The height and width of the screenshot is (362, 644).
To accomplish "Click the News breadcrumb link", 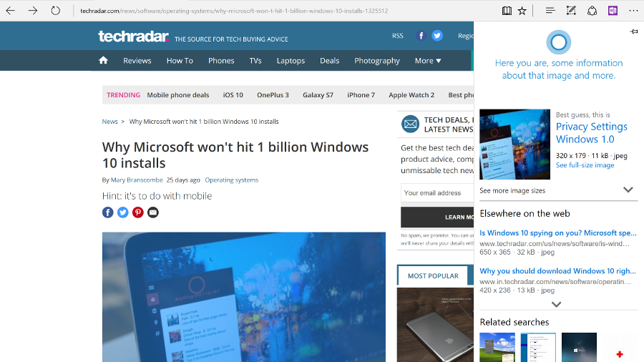I will (109, 122).
